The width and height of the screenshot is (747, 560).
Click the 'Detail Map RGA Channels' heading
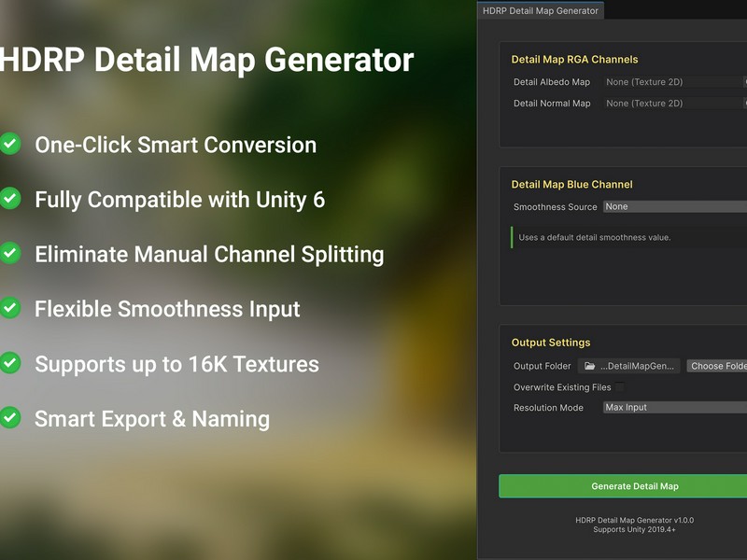tap(574, 60)
